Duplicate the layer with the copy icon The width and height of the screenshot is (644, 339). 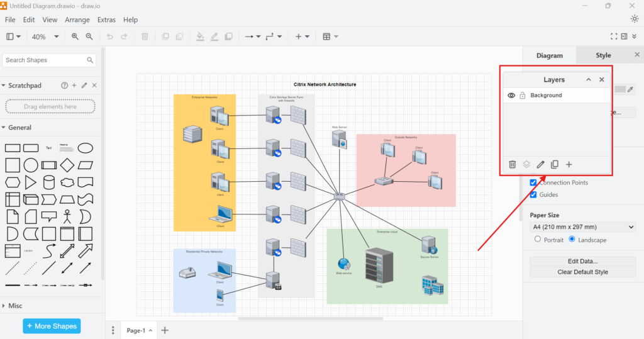pyautogui.click(x=555, y=165)
